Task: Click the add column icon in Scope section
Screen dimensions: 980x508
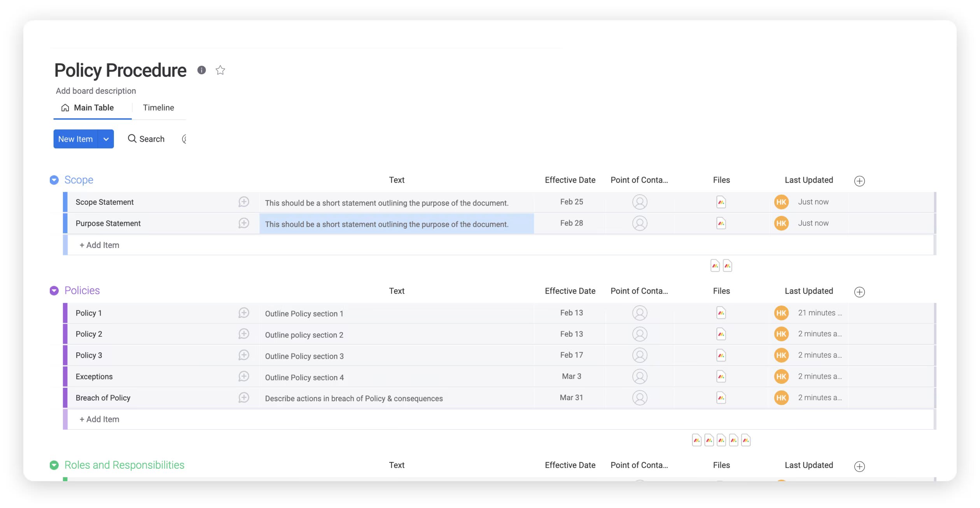Action: click(x=859, y=181)
